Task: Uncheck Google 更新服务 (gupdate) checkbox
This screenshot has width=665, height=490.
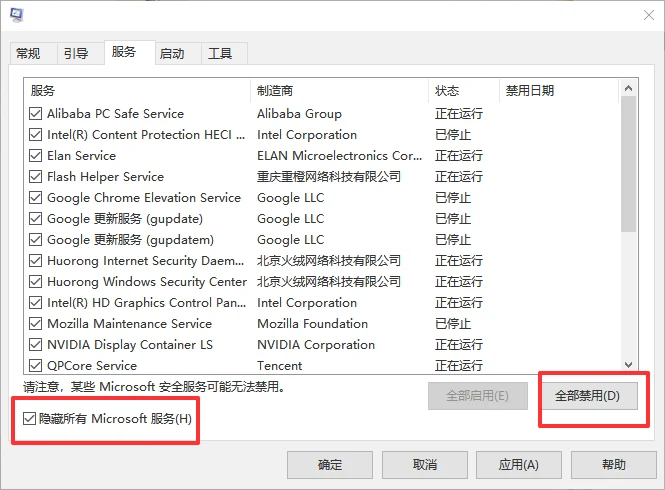Action: click(36, 218)
